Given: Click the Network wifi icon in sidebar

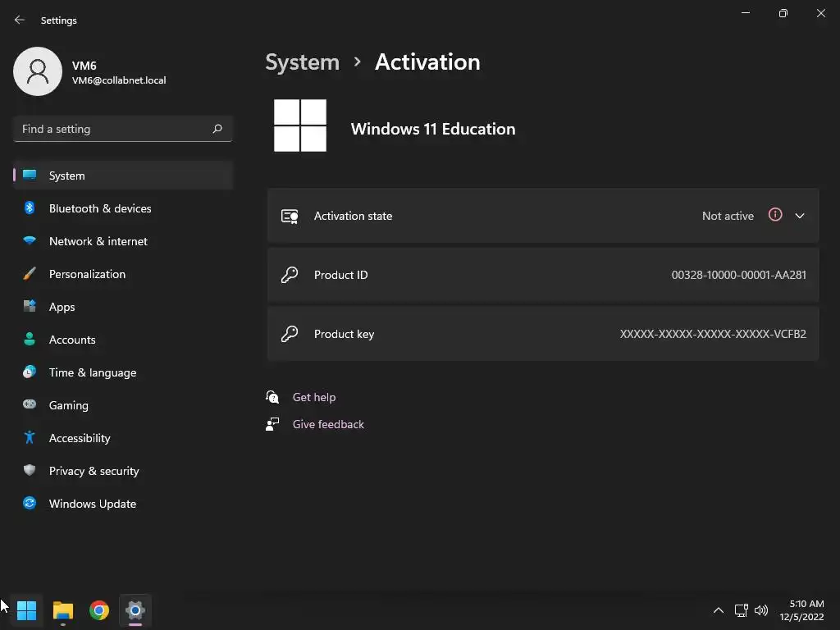Looking at the screenshot, I should (x=30, y=240).
